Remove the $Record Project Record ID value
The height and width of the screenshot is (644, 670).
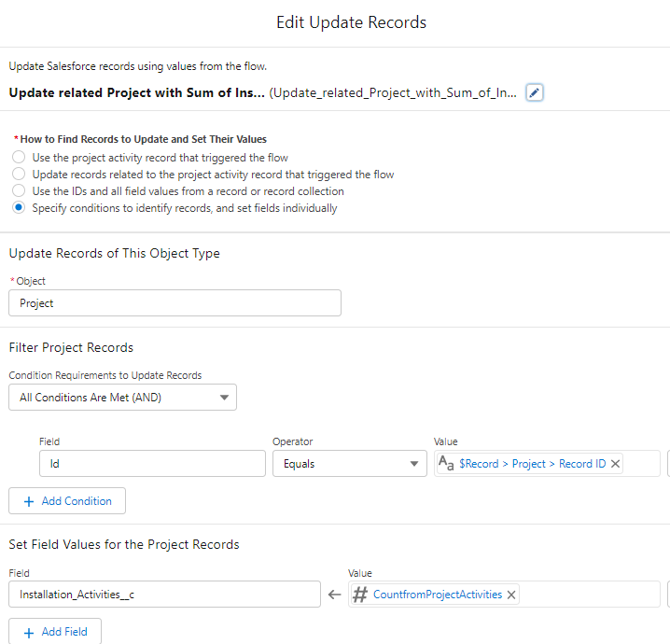coord(616,464)
